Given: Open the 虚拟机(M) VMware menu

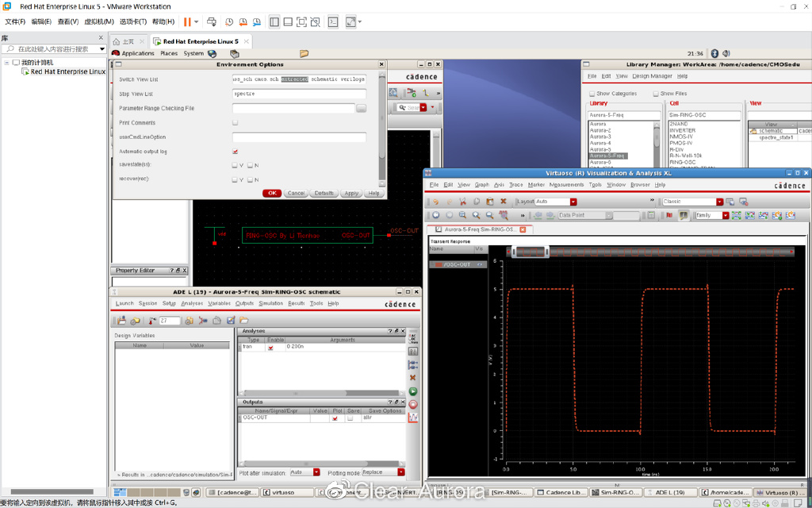Looking at the screenshot, I should click(99, 21).
